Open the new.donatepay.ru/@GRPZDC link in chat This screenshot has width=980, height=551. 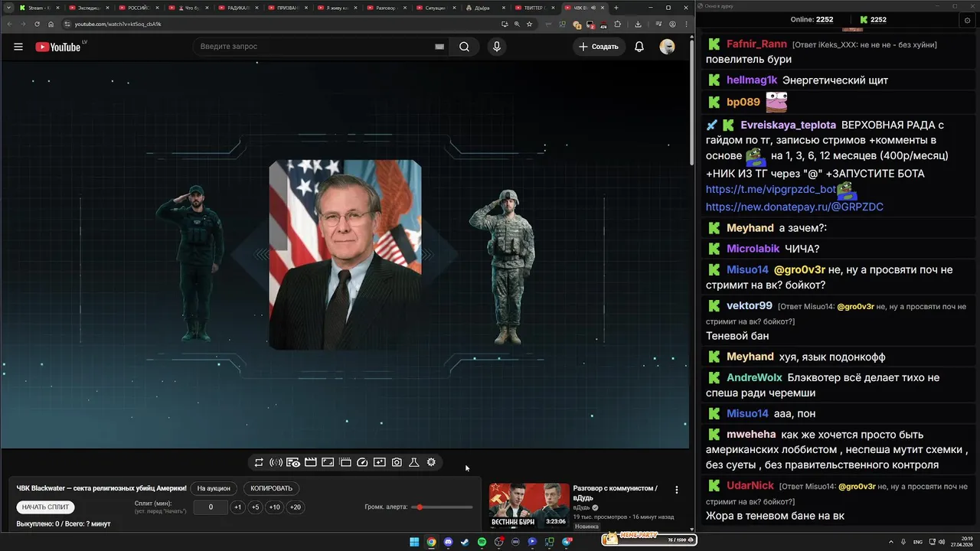click(795, 207)
